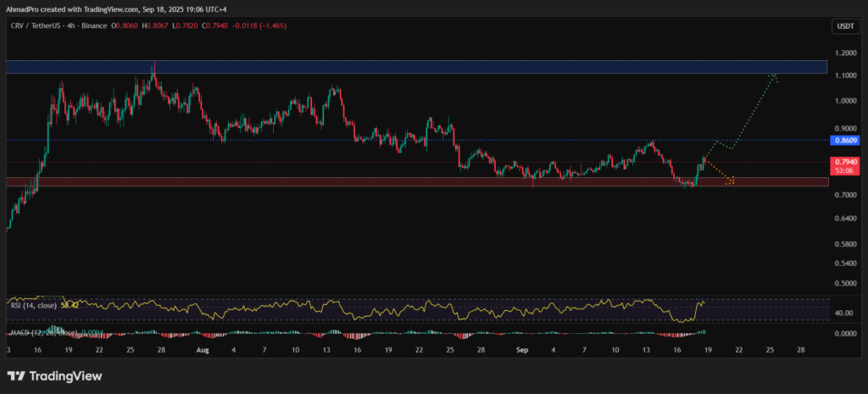Click the 0.7000 price axis label
The width and height of the screenshot is (868, 394).
[x=844, y=195]
